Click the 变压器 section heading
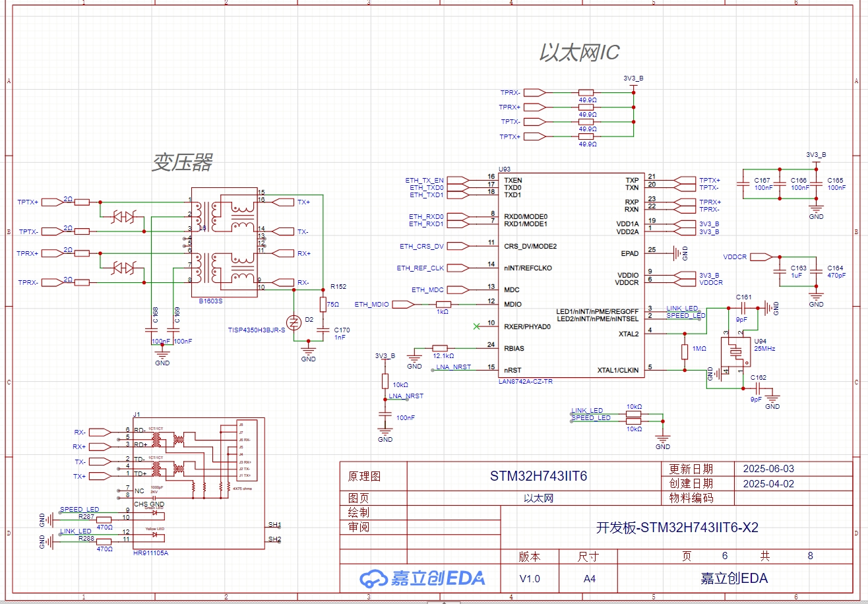 point(183,162)
